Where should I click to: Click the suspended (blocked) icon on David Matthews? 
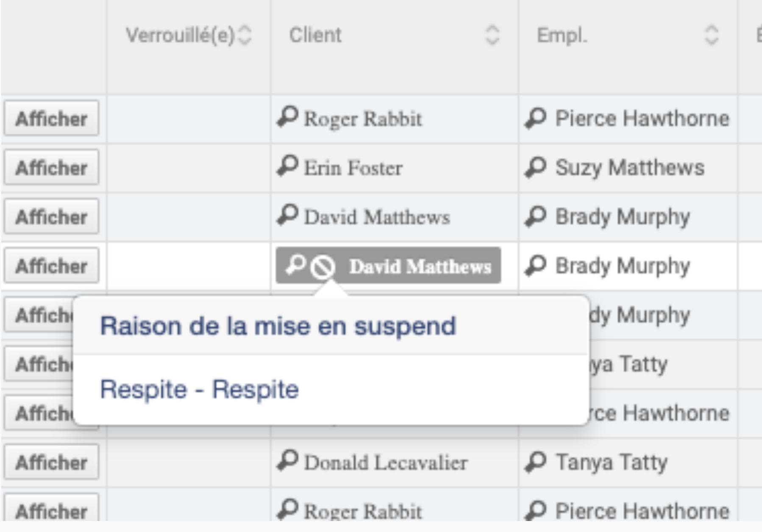(323, 267)
